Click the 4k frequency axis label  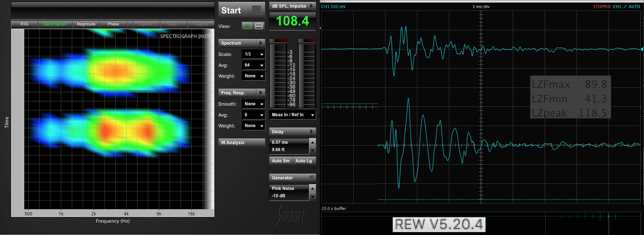click(x=126, y=214)
